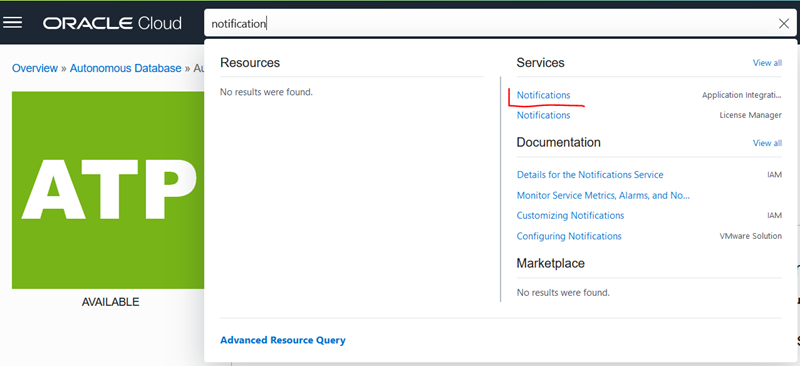
Task: Clear the search box with the X icon
Action: (784, 23)
